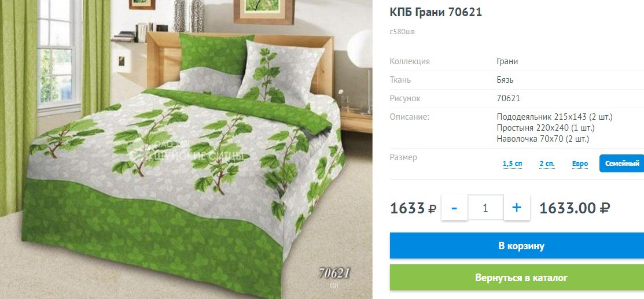Image resolution: width=644 pixels, height=299 pixels.
Task: Click the Шуйские ситцы watermark on photo
Action: click(189, 154)
